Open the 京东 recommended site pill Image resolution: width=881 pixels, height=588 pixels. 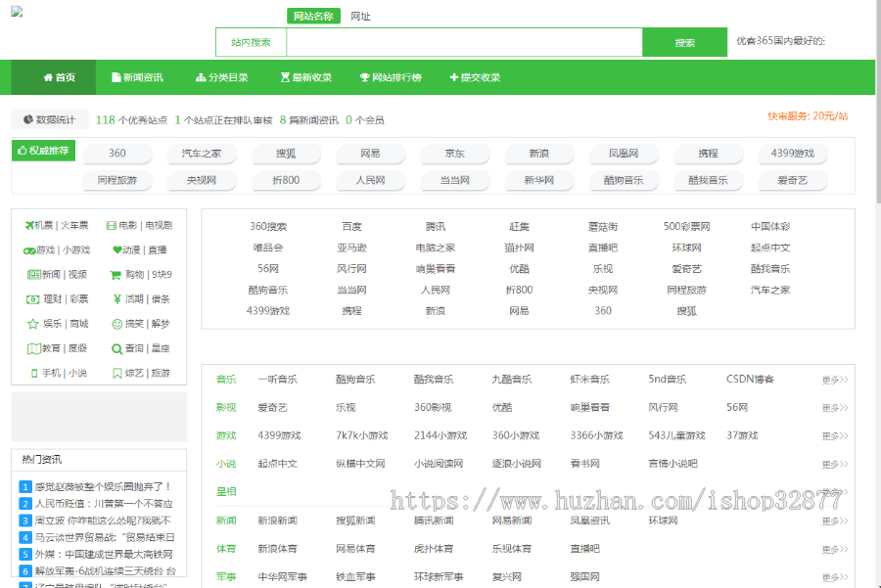tap(454, 154)
